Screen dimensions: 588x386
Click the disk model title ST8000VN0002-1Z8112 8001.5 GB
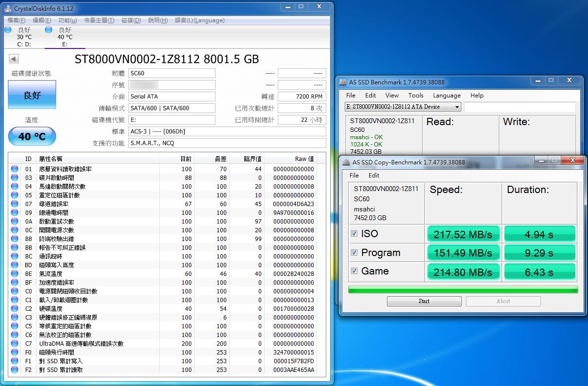[167, 59]
